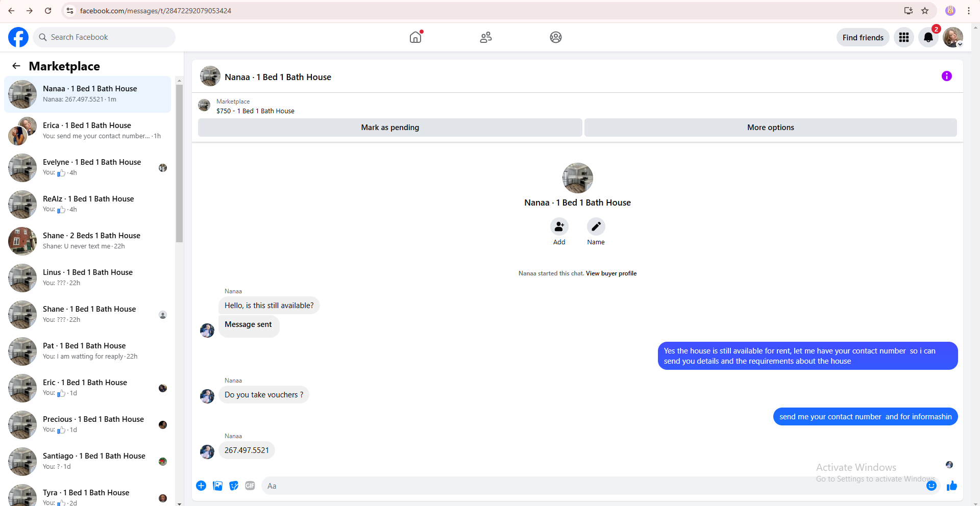Click the Name edit pencil icon
Image resolution: width=980 pixels, height=506 pixels.
[596, 226]
